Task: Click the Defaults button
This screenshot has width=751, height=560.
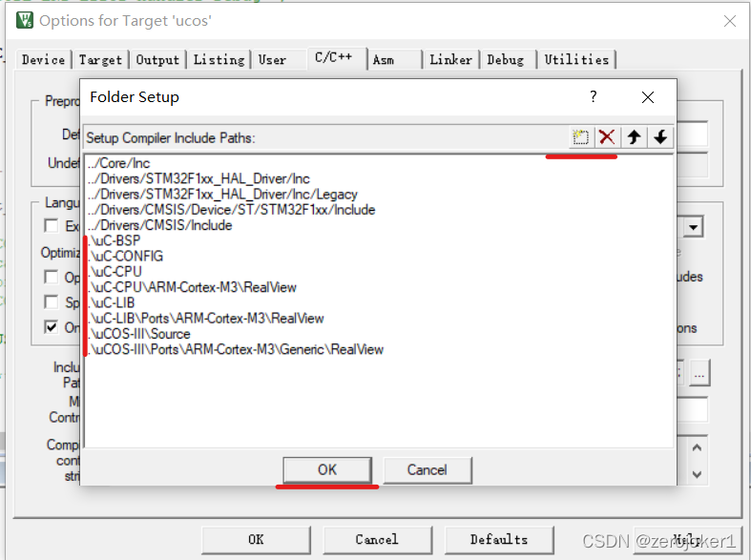Action: point(499,540)
